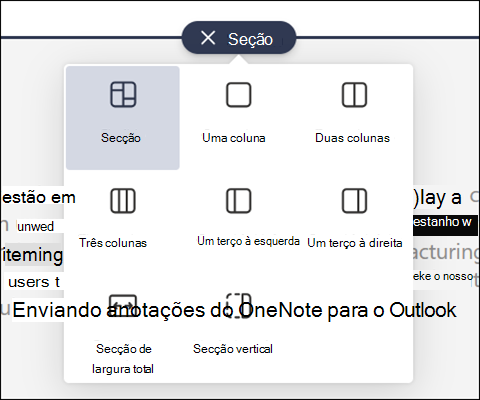
Task: Click the 'estão em' background text
Action: (x=39, y=197)
